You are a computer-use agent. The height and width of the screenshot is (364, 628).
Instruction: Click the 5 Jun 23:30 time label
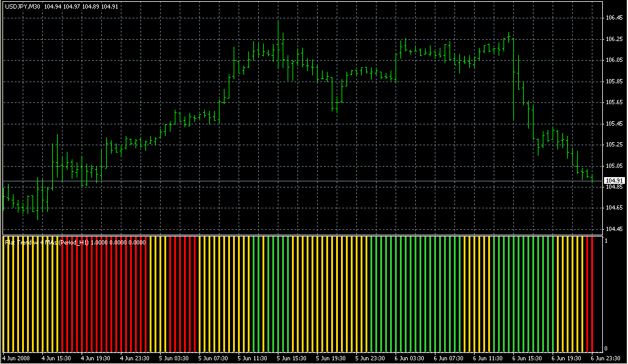click(x=371, y=358)
